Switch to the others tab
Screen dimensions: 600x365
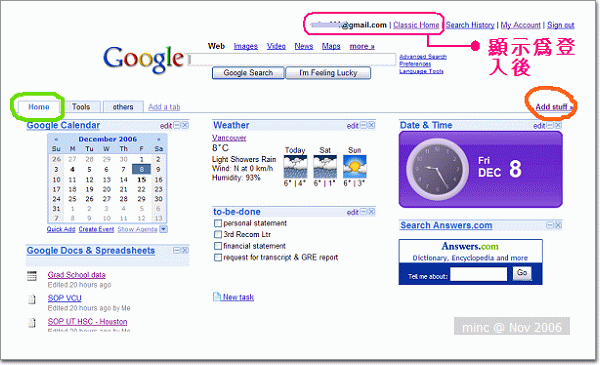(123, 107)
